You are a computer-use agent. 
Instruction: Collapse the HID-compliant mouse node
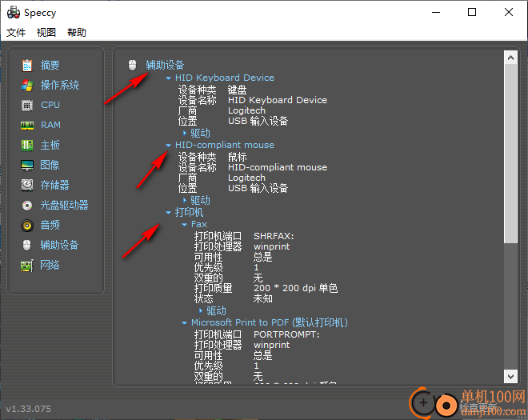point(168,145)
